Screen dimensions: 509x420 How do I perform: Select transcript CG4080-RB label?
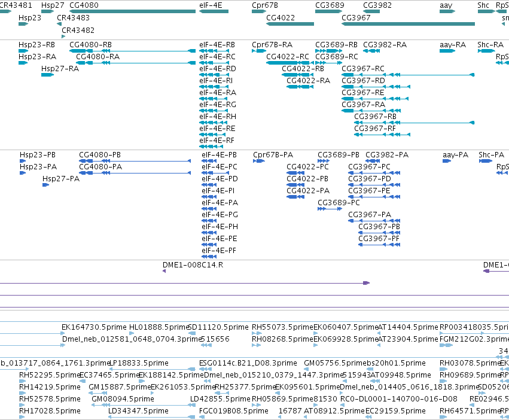point(90,45)
